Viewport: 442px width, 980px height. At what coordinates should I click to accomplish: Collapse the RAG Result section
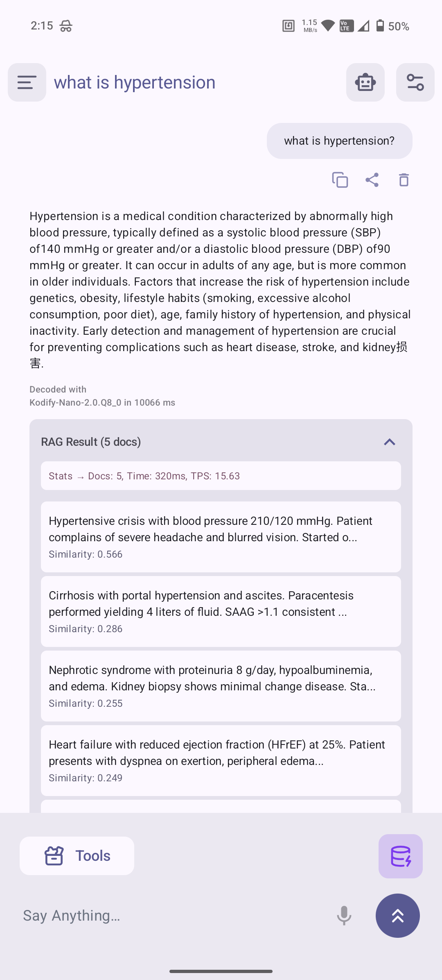pyautogui.click(x=389, y=442)
